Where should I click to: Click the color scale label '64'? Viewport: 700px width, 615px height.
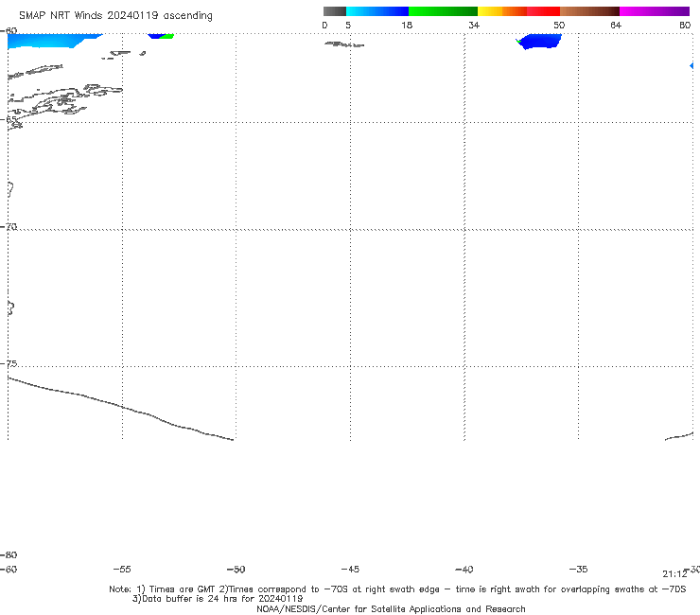616,25
